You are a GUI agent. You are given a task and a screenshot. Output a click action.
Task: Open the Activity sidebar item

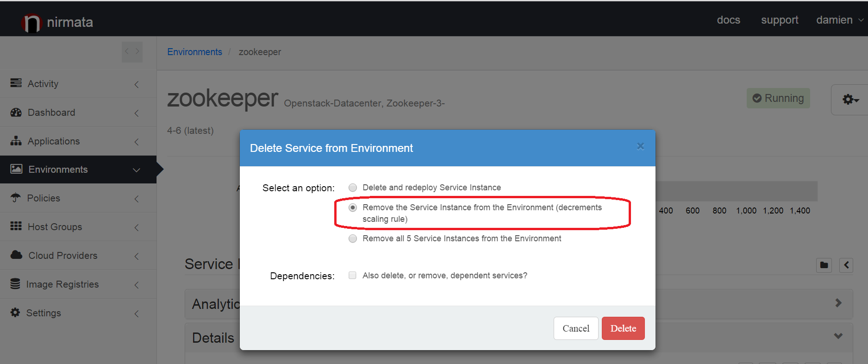[x=78, y=84]
